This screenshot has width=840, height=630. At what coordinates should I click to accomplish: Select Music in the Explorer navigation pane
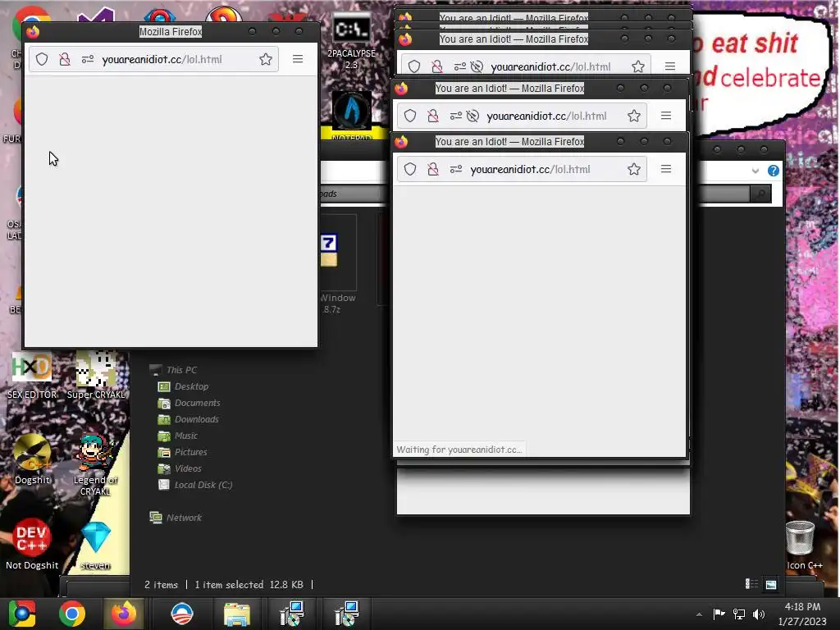pos(178,436)
